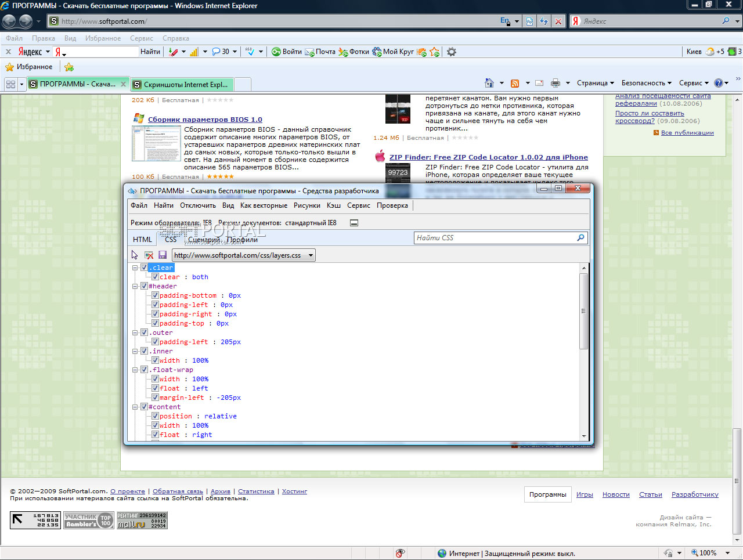This screenshot has width=743, height=560.
Task: Open the Yandex toolbar settings gear
Action: point(452,52)
